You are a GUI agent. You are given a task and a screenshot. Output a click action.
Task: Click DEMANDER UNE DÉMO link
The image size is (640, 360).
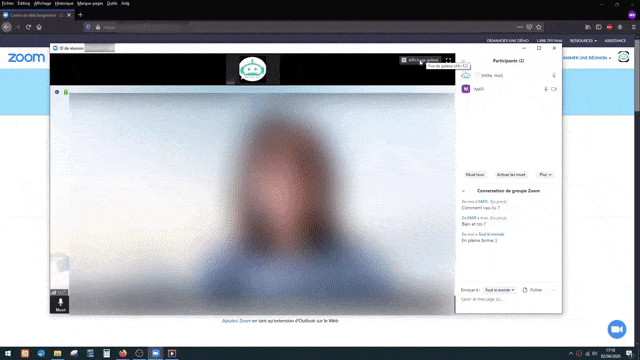(x=507, y=41)
